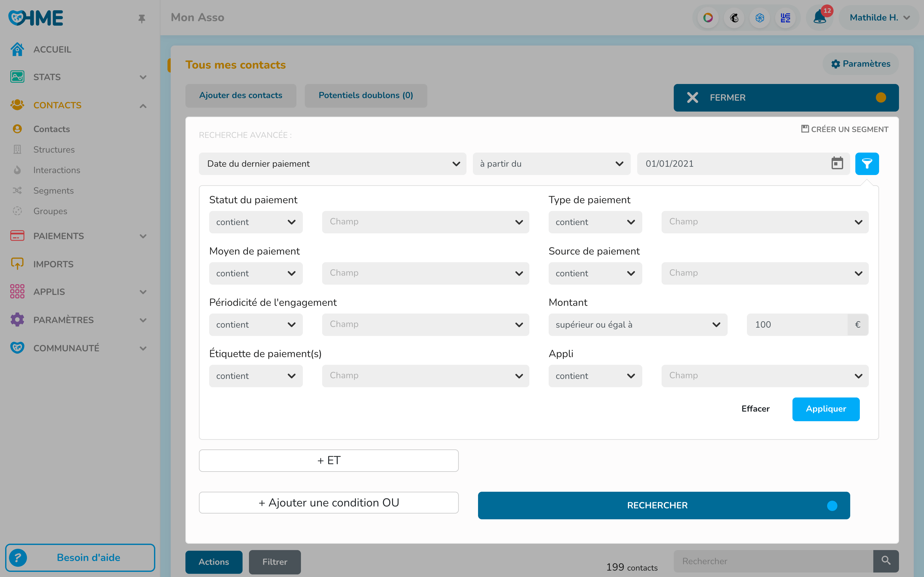
Task: Click the Montant value input field
Action: point(797,325)
